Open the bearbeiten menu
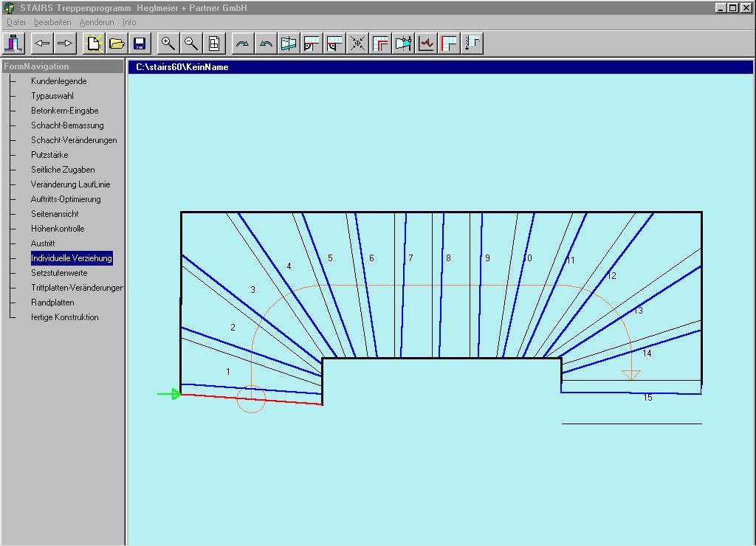 pos(52,22)
